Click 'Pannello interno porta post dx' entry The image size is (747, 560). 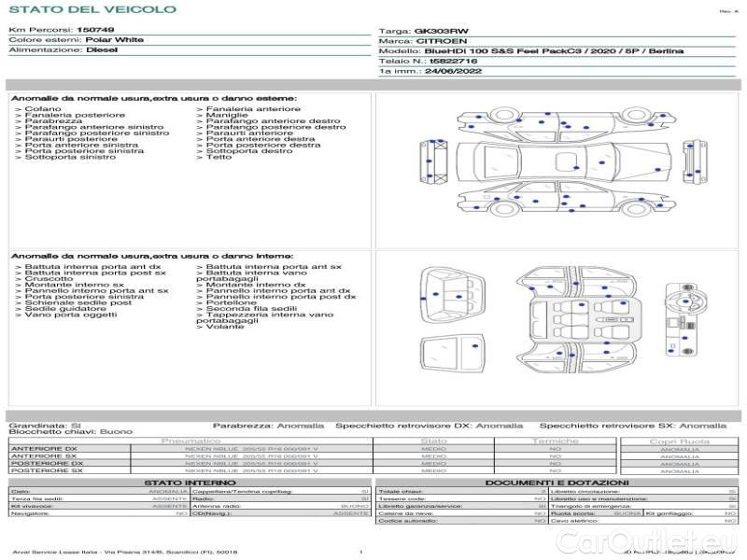click(x=281, y=297)
